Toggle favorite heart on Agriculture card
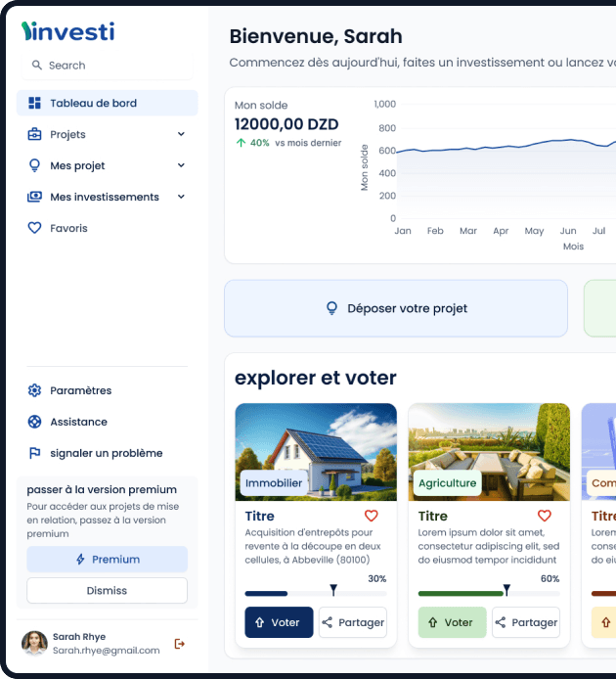The image size is (616, 679). (x=545, y=516)
